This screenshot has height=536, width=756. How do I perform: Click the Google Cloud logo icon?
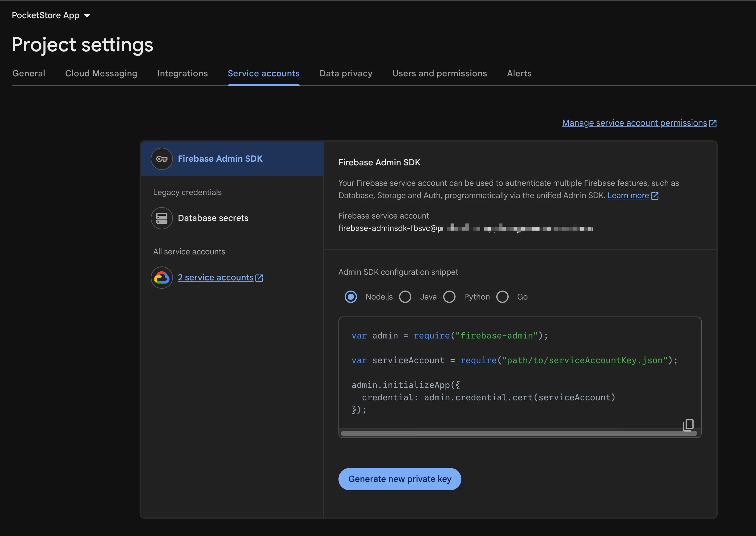tap(162, 278)
